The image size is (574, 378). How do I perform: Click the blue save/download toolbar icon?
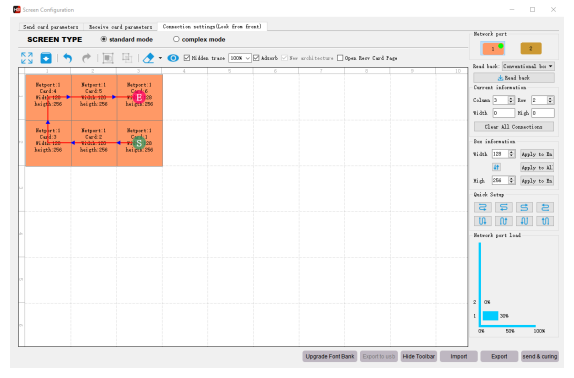46,58
